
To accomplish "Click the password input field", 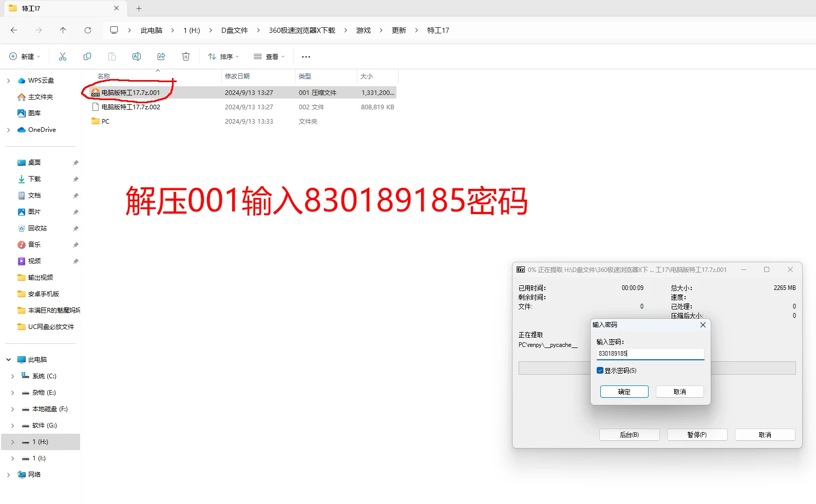I will click(650, 354).
